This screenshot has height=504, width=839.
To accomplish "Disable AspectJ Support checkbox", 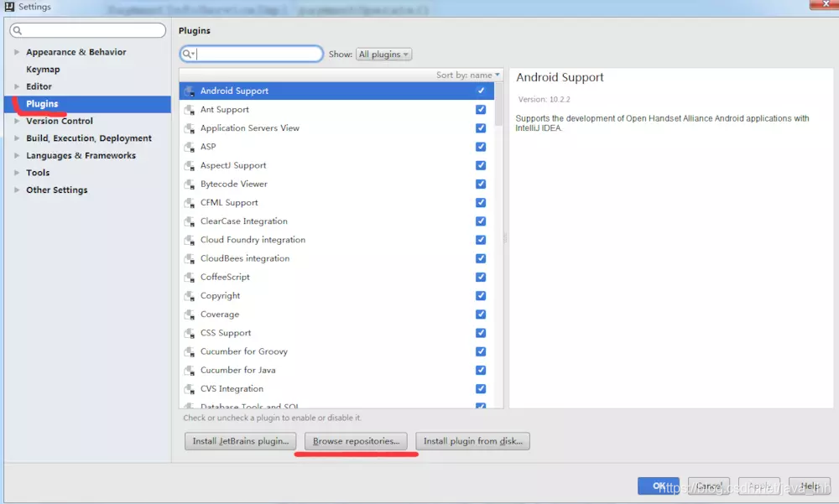I will 481,165.
